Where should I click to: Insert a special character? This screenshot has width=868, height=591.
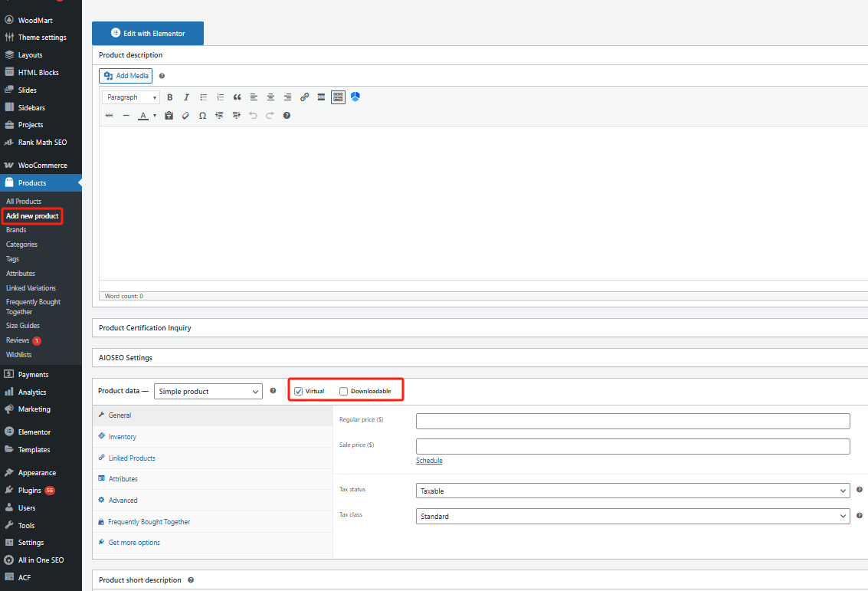[202, 115]
